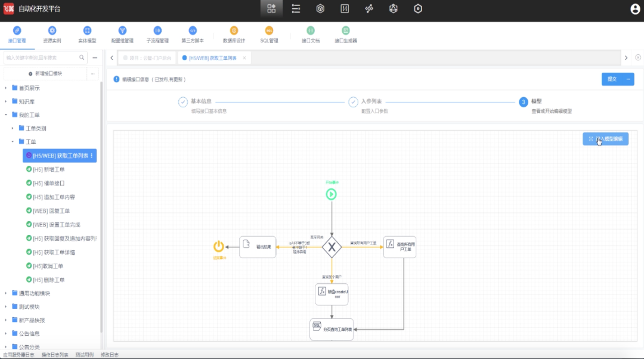Expand the 通用功能模块 folder
Image resolution: width=644 pixels, height=359 pixels.
pyautogui.click(x=6, y=293)
